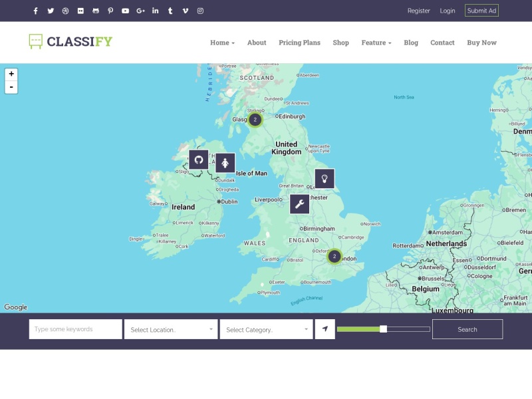Click the geolocation arrow button

tap(325, 329)
